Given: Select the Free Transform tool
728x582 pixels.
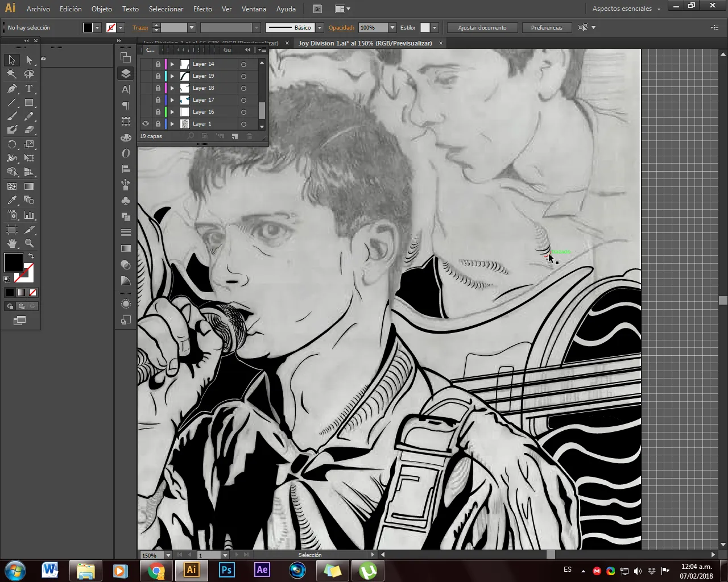Looking at the screenshot, I should [29, 158].
